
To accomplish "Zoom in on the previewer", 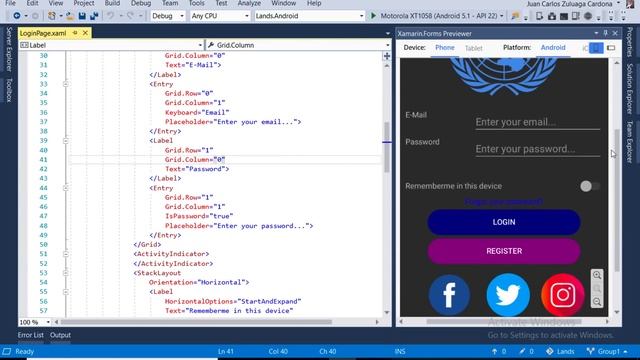I will [x=597, y=275].
